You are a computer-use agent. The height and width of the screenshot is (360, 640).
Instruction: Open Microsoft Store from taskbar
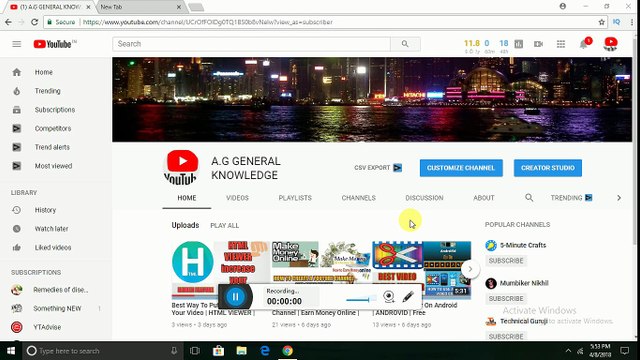218,351
